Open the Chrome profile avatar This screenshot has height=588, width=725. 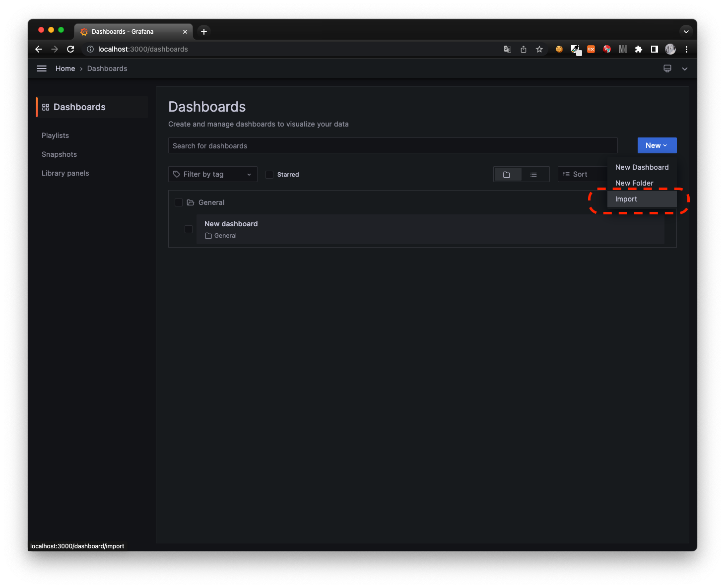click(x=670, y=49)
